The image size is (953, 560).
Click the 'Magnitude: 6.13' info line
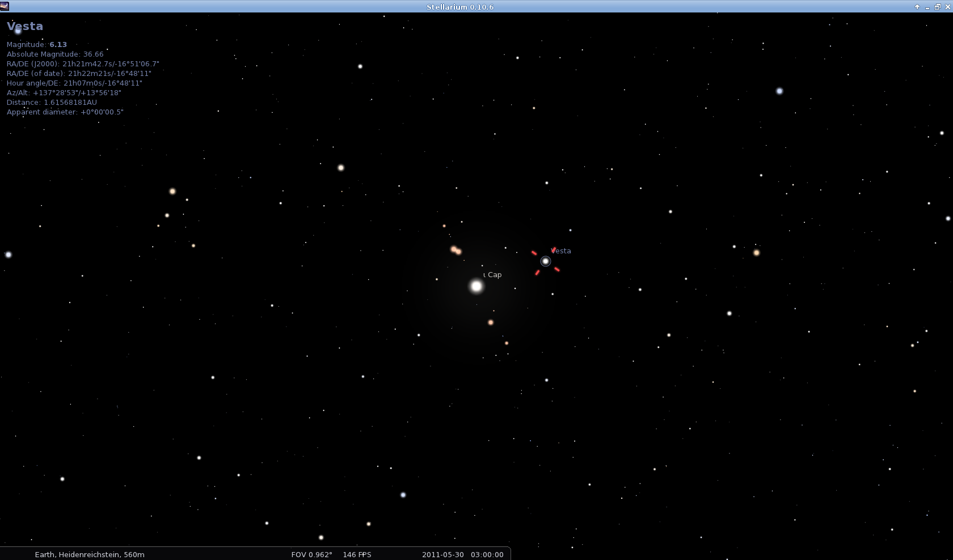[37, 44]
